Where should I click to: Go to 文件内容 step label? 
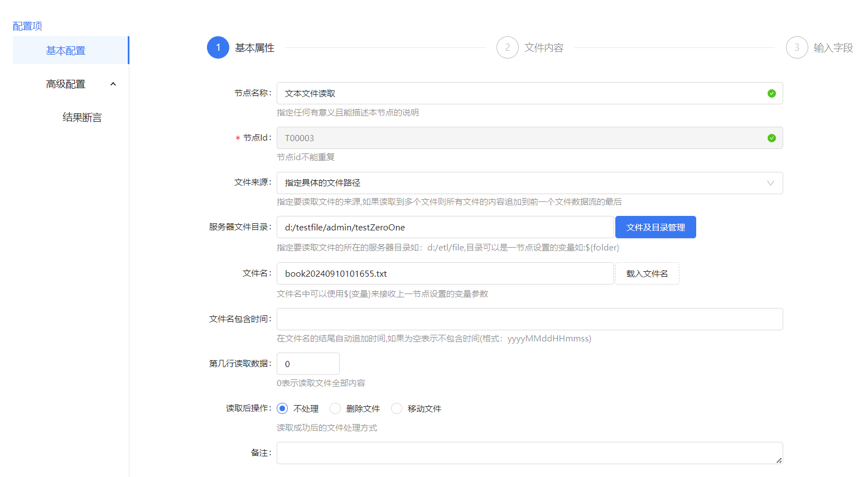coord(544,48)
